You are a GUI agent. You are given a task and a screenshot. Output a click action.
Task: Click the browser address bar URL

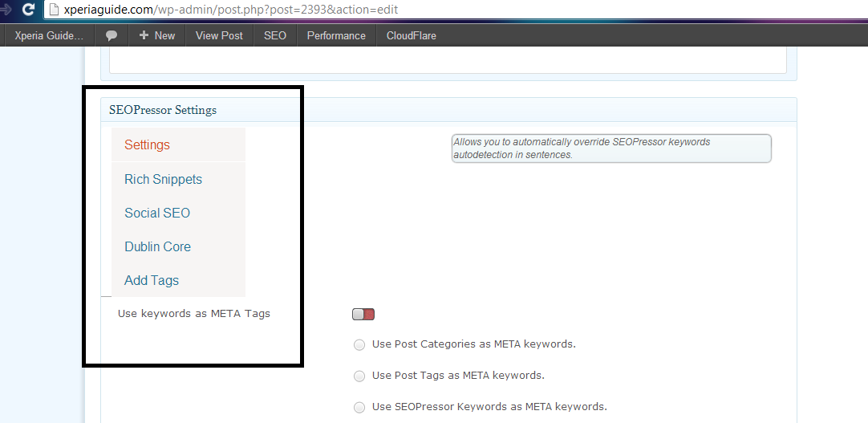point(230,10)
